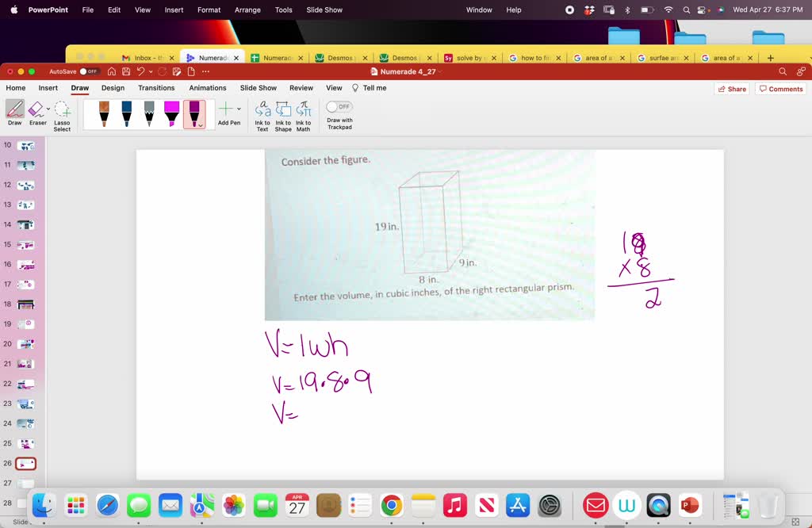This screenshot has height=528, width=812.
Task: Click the Save icon in title bar
Action: click(126, 71)
